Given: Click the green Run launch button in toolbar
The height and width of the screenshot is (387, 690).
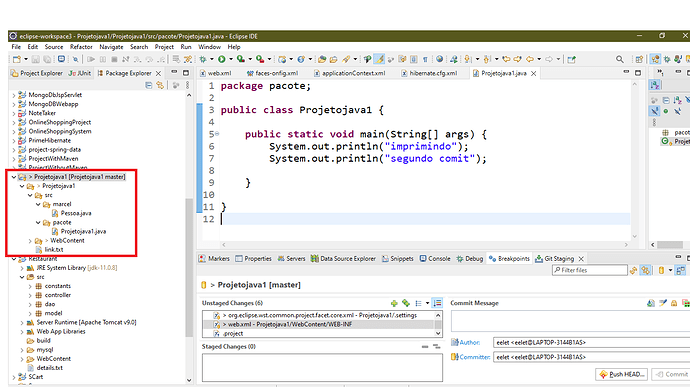Looking at the screenshot, I should pyautogui.click(x=222, y=59).
